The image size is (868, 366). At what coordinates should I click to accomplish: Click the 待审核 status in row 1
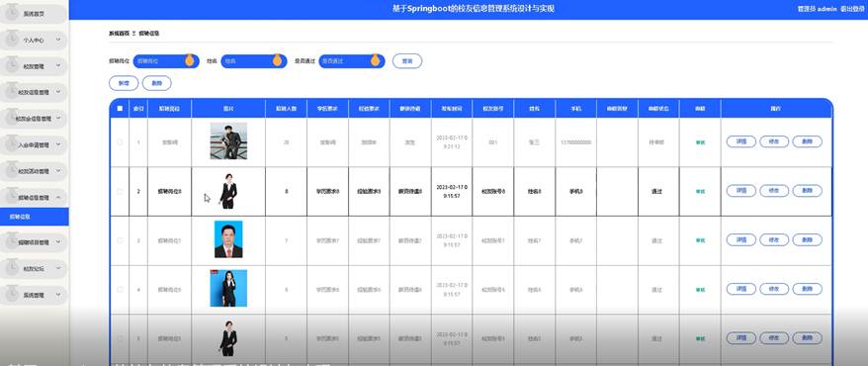[657, 142]
